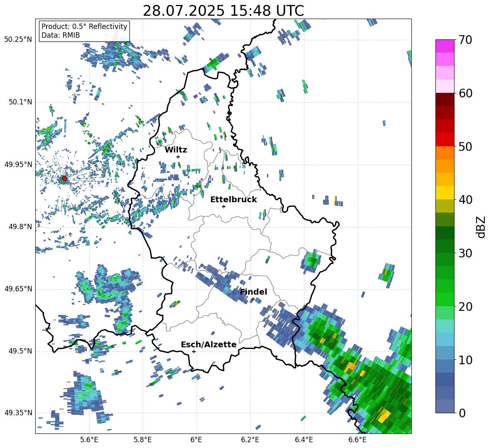Click the 50.1°N latitude label
The image size is (491, 448).
click(x=20, y=102)
